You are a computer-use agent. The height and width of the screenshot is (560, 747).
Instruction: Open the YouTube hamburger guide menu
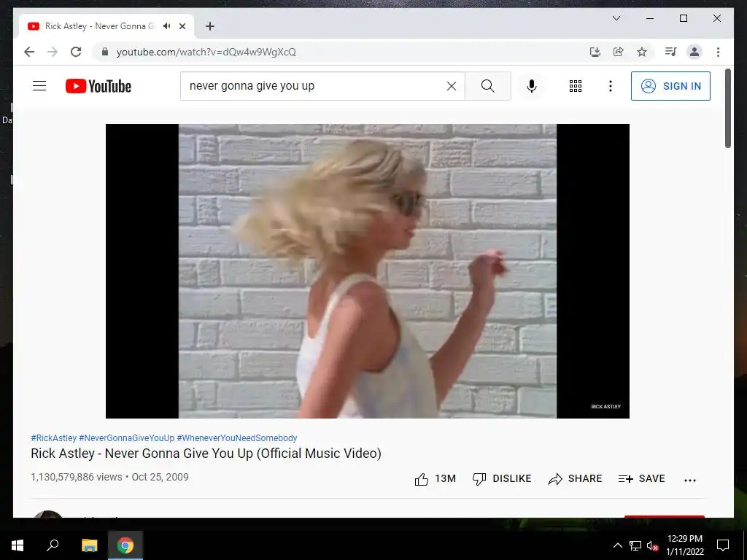tap(39, 86)
